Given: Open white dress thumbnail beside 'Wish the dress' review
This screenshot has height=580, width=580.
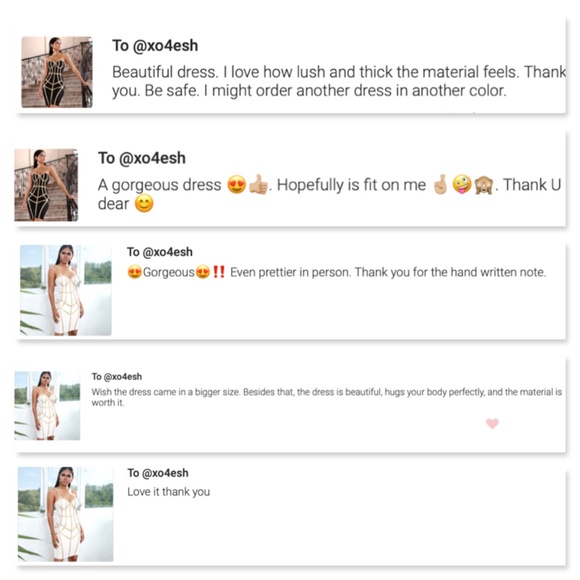Looking at the screenshot, I should (47, 405).
